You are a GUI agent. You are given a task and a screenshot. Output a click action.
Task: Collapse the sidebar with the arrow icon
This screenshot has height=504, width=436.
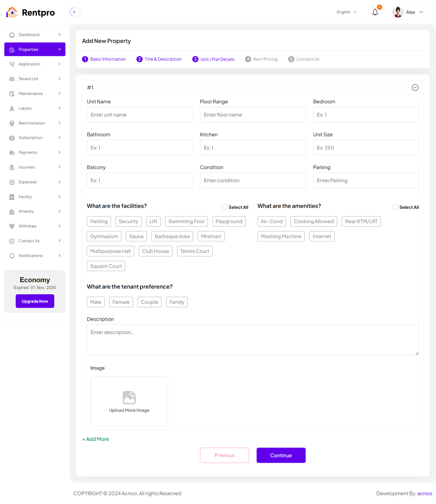pyautogui.click(x=74, y=12)
